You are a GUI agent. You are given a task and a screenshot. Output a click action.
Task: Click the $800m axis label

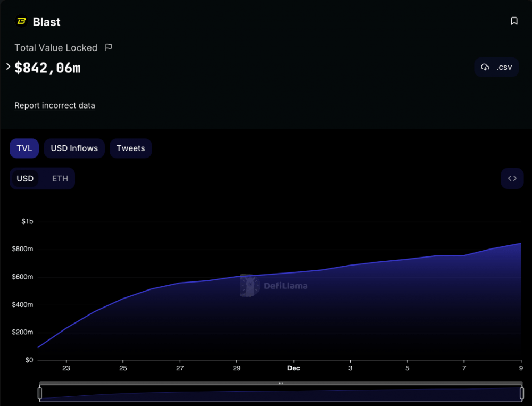click(x=22, y=249)
